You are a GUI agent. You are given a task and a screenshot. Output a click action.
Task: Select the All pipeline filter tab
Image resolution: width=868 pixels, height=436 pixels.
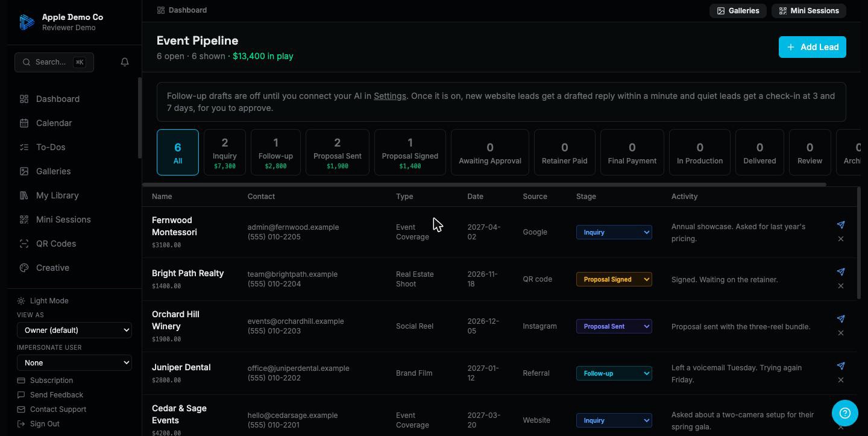(178, 152)
